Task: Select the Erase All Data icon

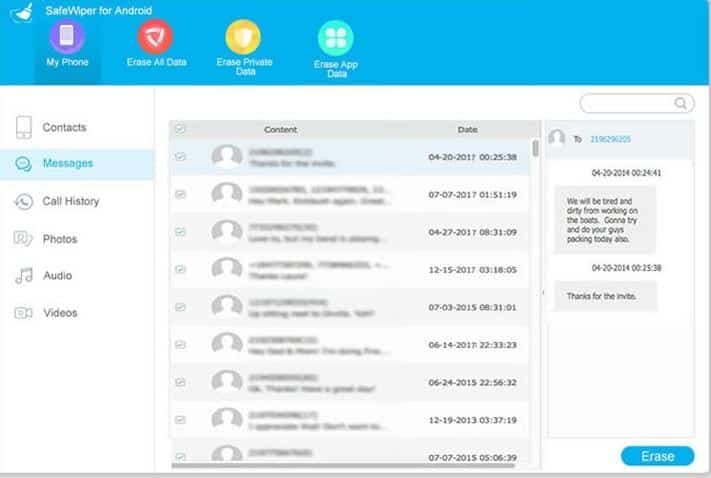Action: pyautogui.click(x=155, y=36)
